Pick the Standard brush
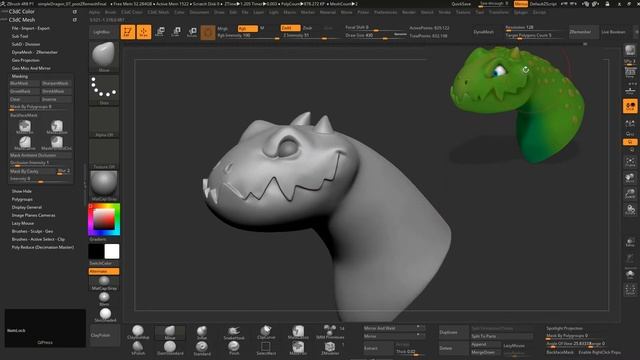 (x=202, y=348)
